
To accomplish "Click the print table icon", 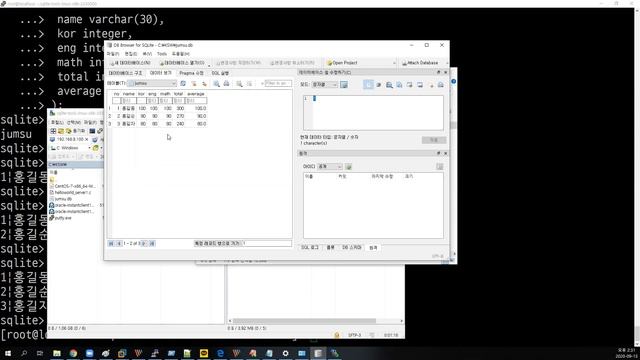I will (x=227, y=83).
